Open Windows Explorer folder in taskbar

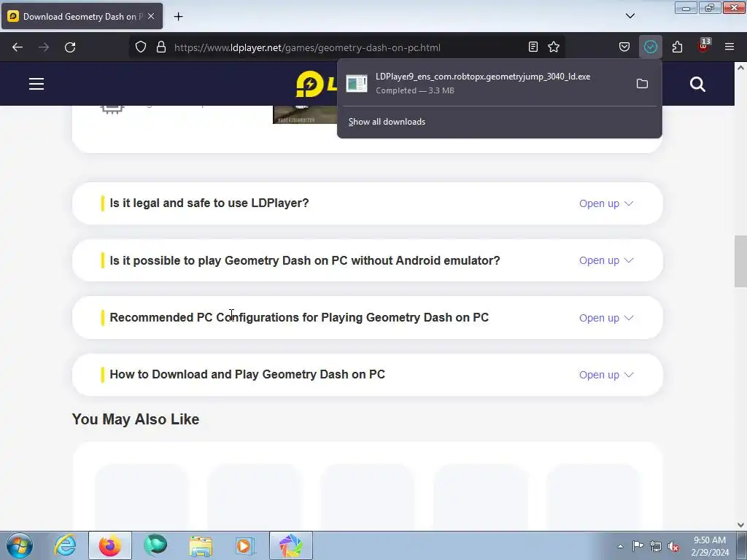[x=201, y=545]
